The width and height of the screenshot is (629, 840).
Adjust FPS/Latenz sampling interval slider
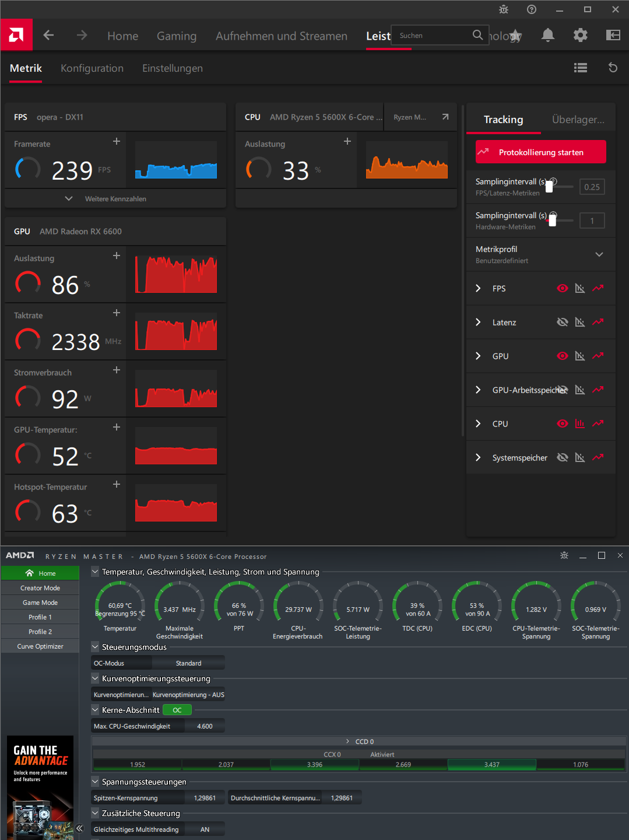549,187
